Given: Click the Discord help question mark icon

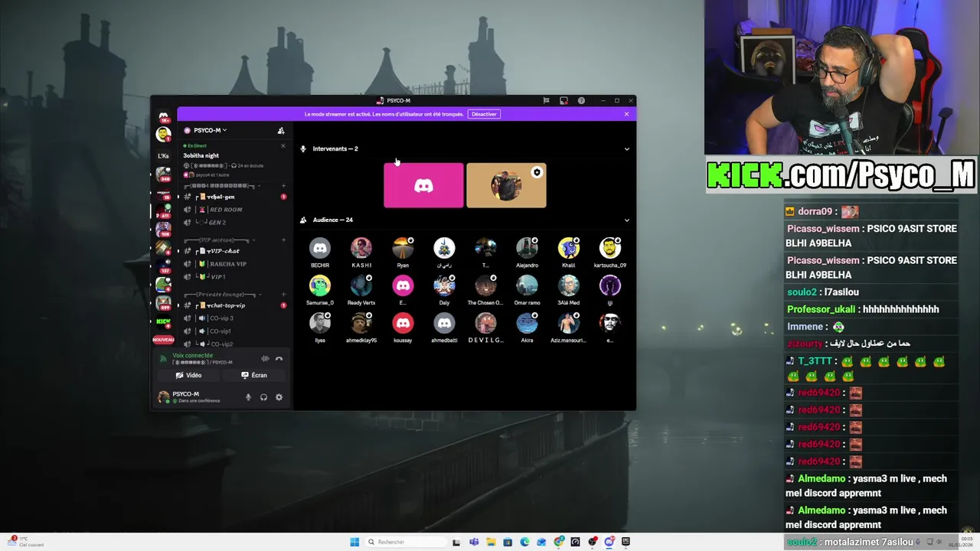Looking at the screenshot, I should pos(581,100).
